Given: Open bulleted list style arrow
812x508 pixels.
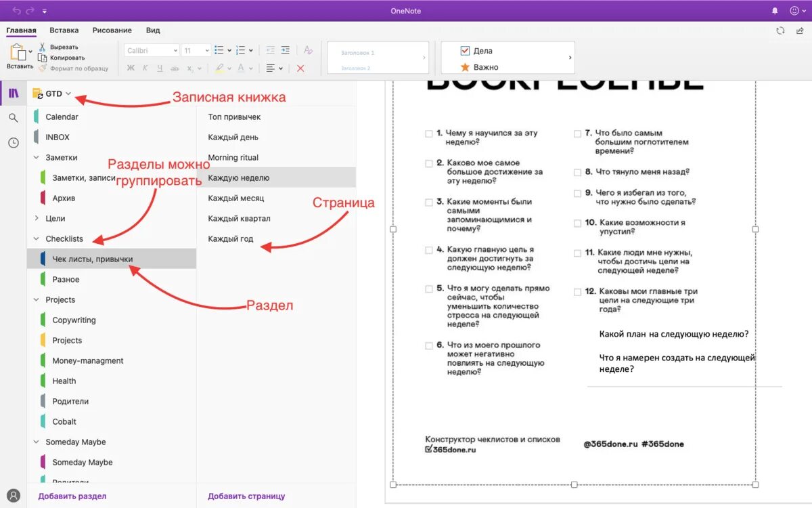Looking at the screenshot, I should coord(229,51).
